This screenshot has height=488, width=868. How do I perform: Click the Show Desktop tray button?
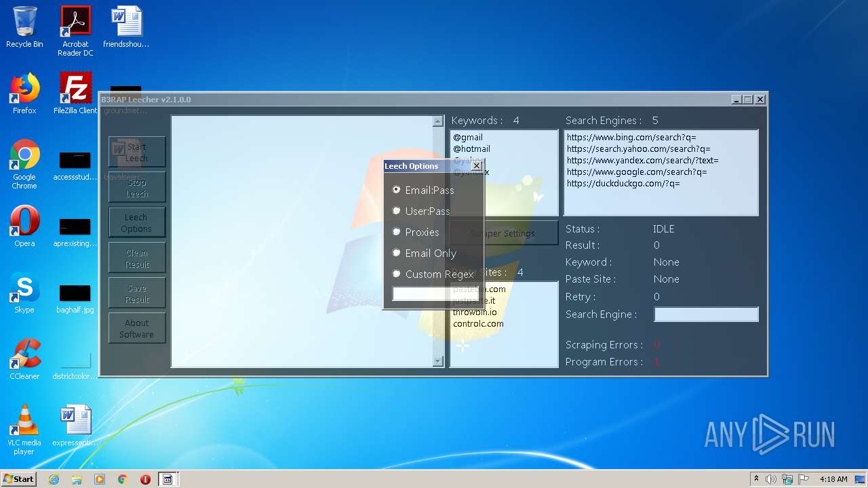861,479
